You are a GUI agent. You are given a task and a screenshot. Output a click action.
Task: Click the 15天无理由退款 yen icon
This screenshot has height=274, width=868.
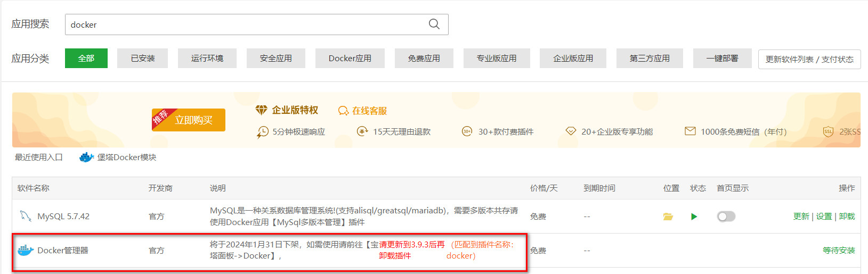tap(362, 131)
